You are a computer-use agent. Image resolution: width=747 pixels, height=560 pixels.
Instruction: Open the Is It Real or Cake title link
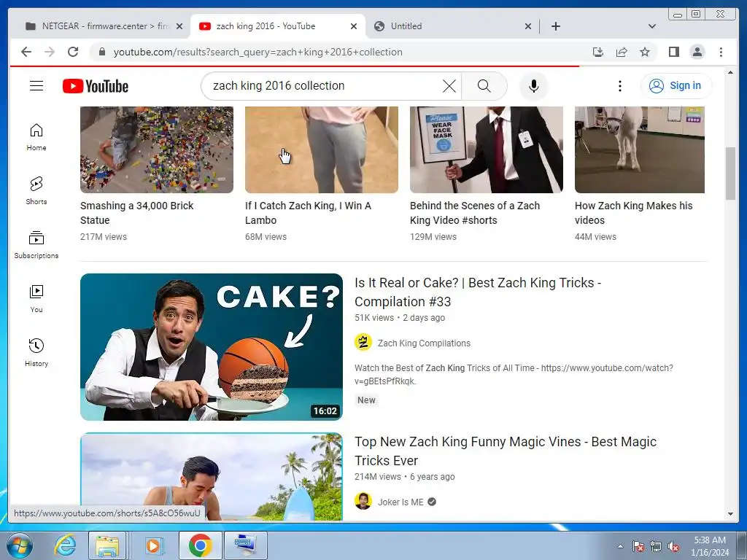(x=478, y=292)
